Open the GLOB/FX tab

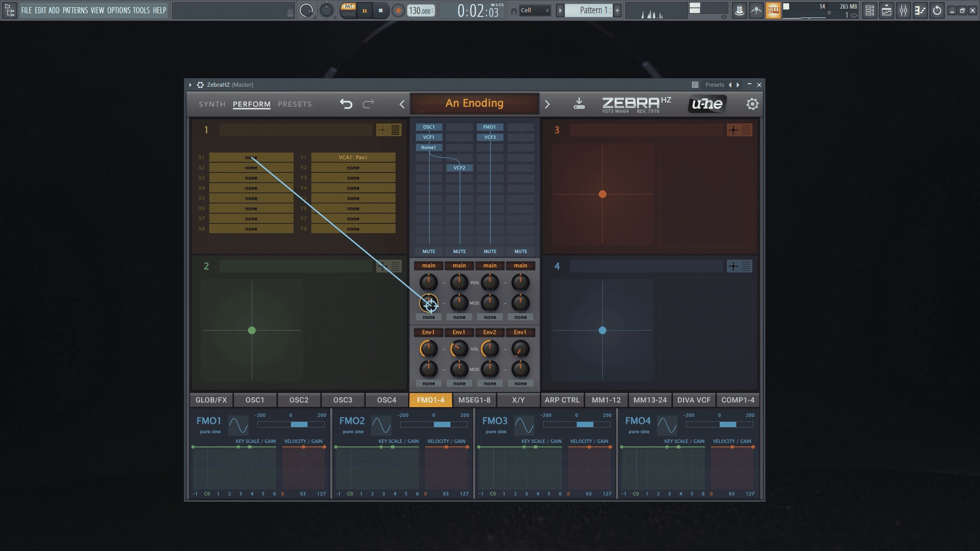211,400
